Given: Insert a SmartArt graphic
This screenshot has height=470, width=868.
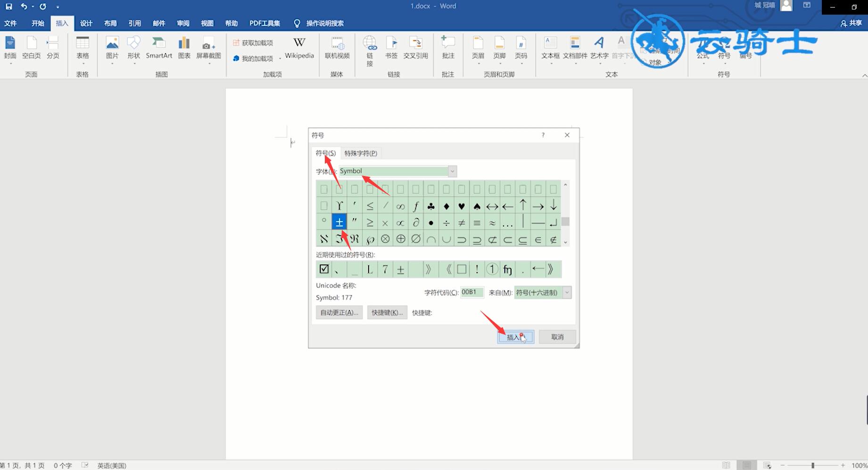Looking at the screenshot, I should click(159, 48).
